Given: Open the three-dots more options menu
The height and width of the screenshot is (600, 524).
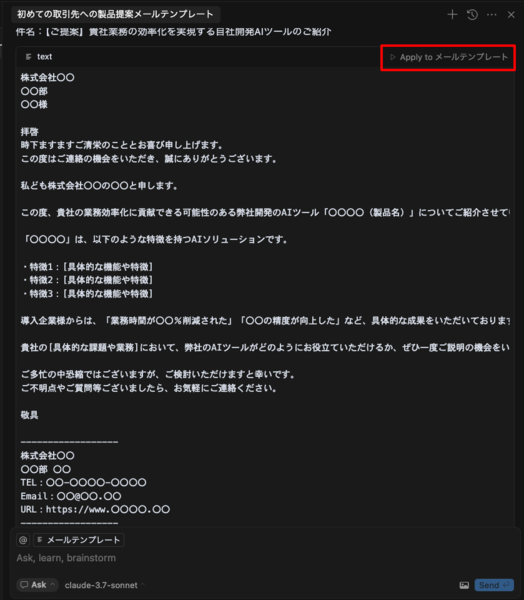Looking at the screenshot, I should click(491, 15).
